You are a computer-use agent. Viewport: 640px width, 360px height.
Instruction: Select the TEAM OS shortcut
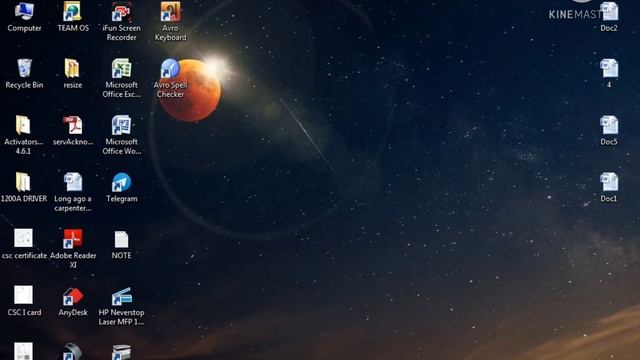(73, 16)
